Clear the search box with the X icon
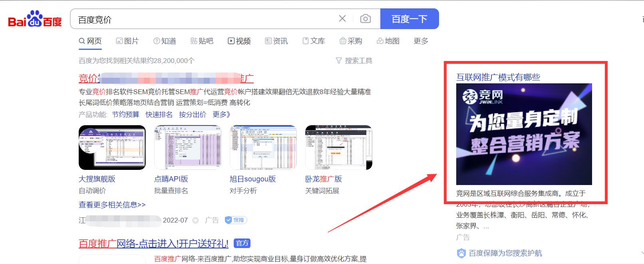The image size is (644, 264). tap(342, 19)
